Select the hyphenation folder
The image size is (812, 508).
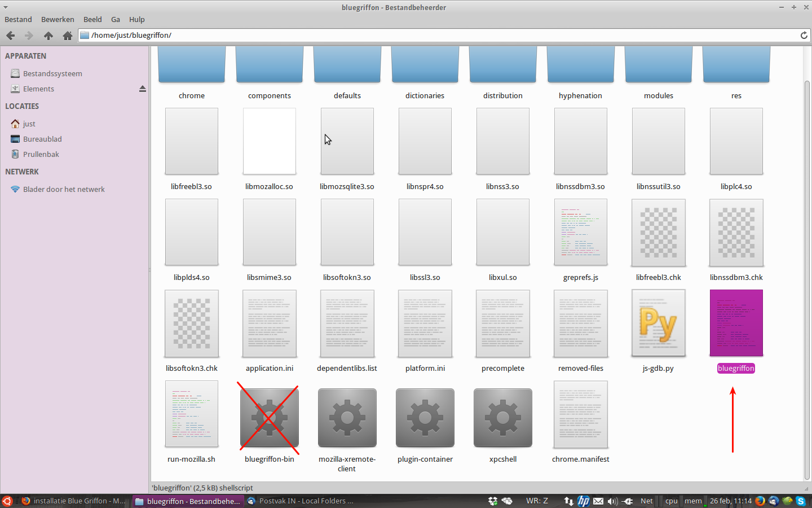coord(581,73)
